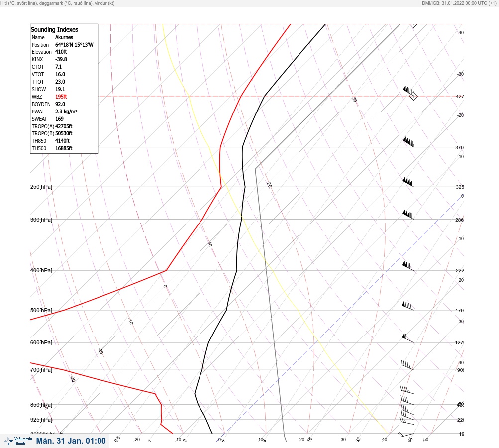Click the 500[hPa] pressure label
Image resolution: width=499 pixels, height=448 pixels.
click(x=41, y=310)
